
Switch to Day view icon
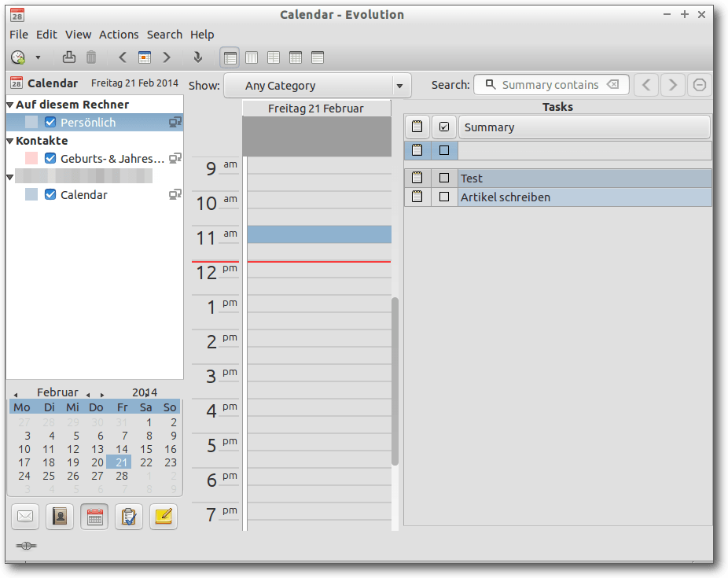pyautogui.click(x=230, y=57)
